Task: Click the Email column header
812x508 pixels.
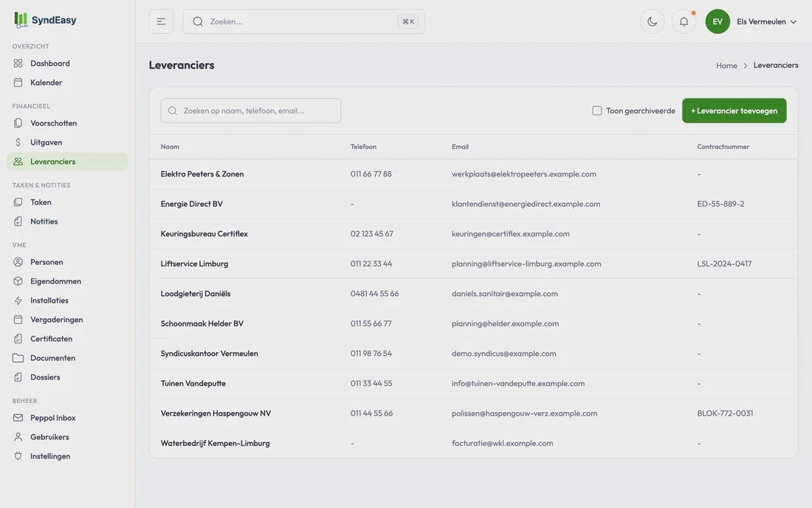Action: point(460,146)
